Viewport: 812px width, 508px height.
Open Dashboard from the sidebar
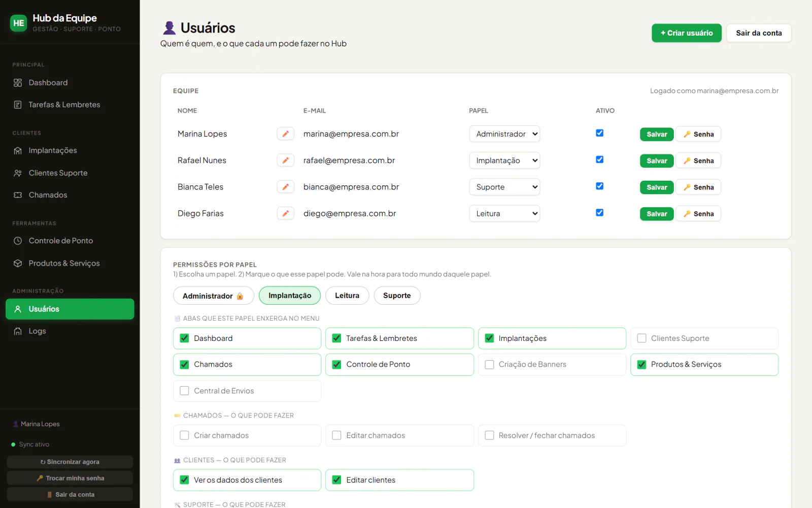pyautogui.click(x=70, y=83)
